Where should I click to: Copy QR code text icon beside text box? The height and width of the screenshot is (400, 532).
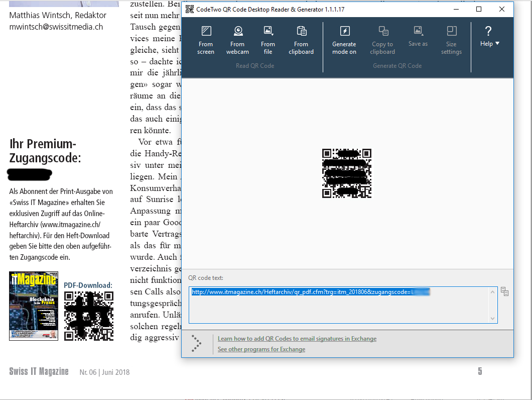pos(504,291)
